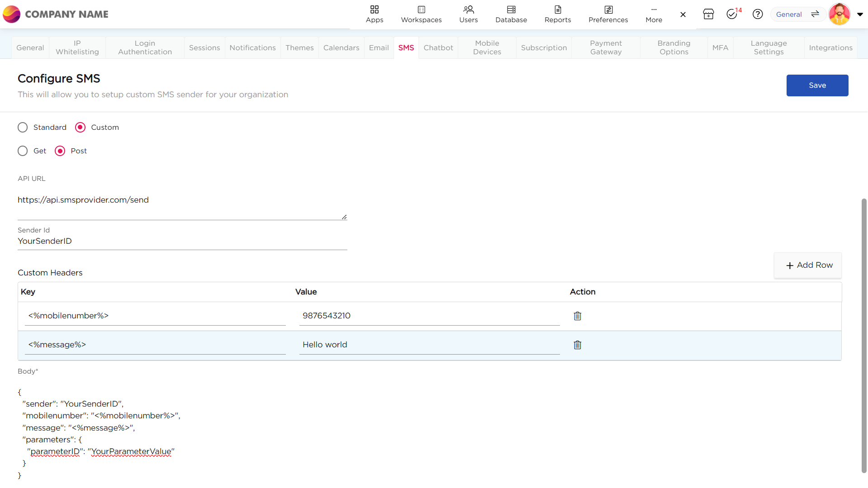Select the Get request method
Screen dimensions: 868x488
pos(23,151)
